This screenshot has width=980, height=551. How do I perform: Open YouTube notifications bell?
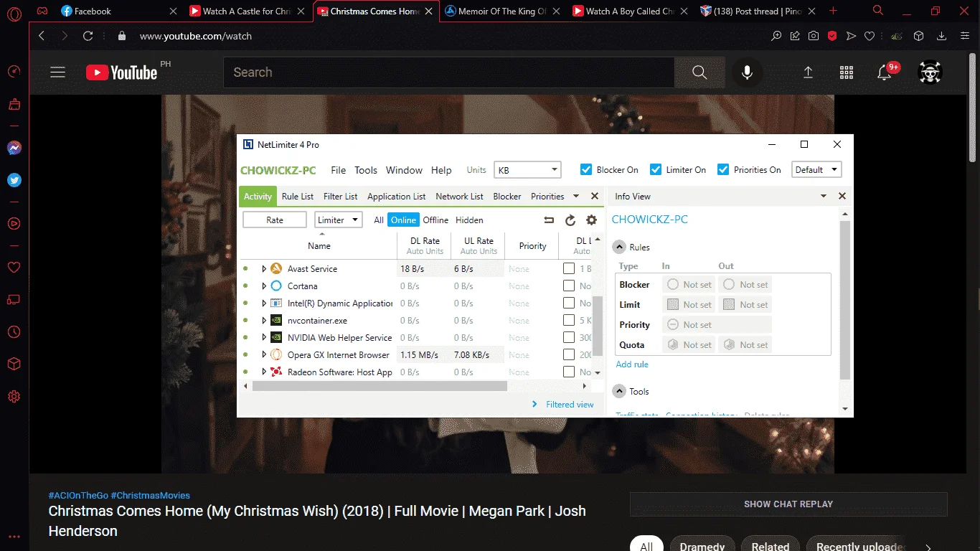tap(884, 72)
